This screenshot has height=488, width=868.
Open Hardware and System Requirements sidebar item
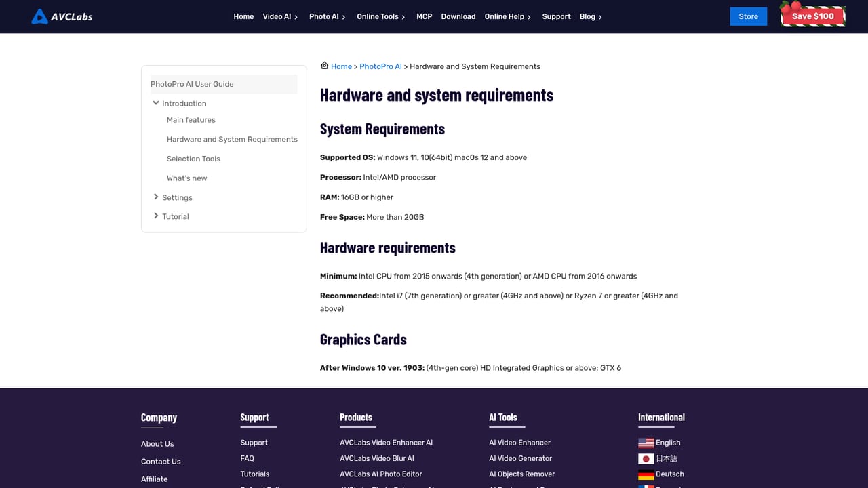click(x=232, y=139)
